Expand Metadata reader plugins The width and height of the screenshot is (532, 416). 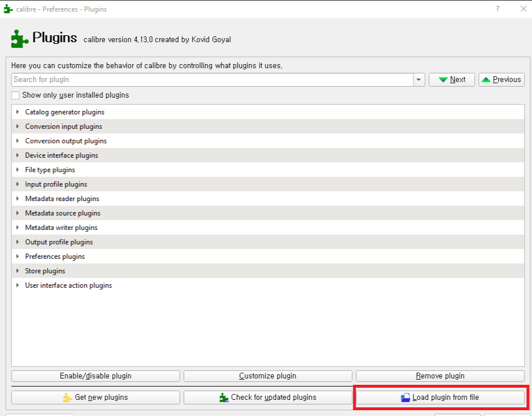pyautogui.click(x=17, y=199)
